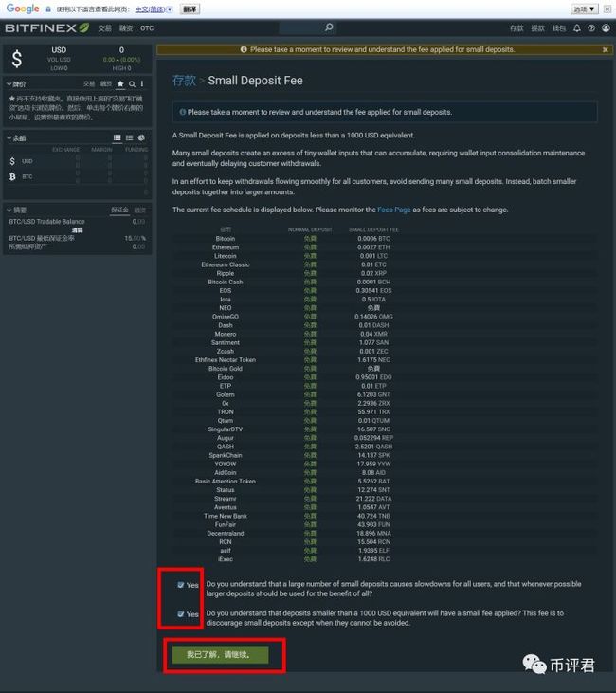Image resolution: width=616 pixels, height=693 pixels.
Task: Click the lock icon in translate bar
Action: pos(48,9)
